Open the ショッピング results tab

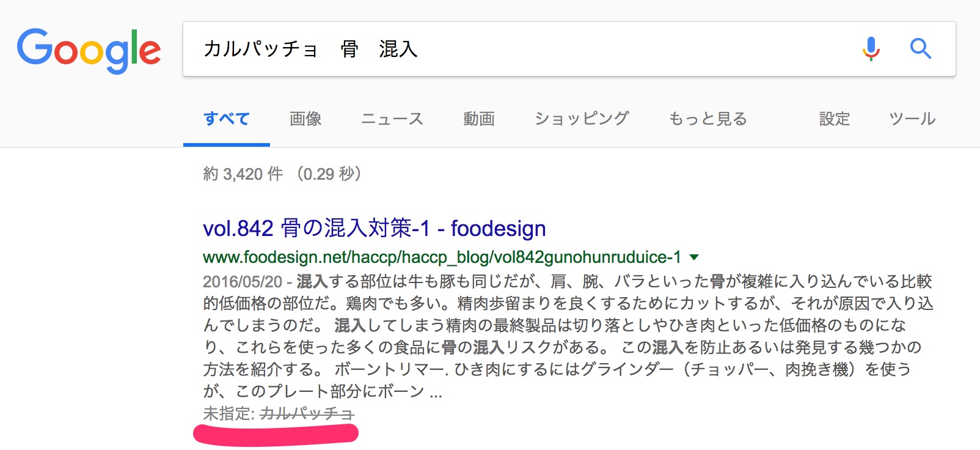pos(582,119)
